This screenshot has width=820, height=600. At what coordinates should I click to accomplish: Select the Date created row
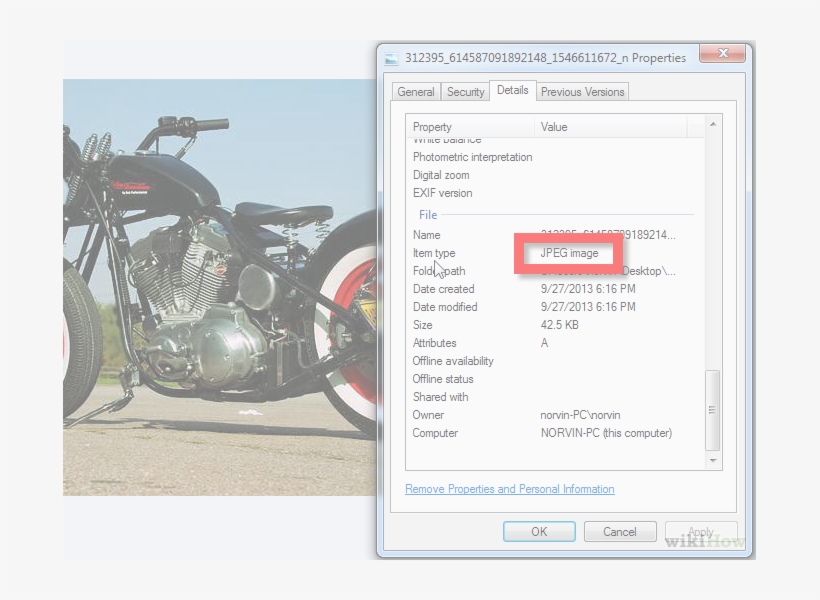442,289
